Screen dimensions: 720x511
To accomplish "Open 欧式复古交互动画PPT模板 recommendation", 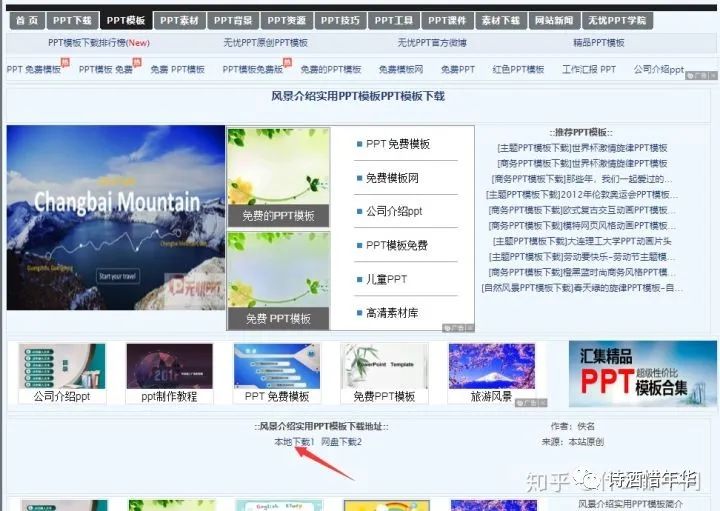I will point(582,210).
